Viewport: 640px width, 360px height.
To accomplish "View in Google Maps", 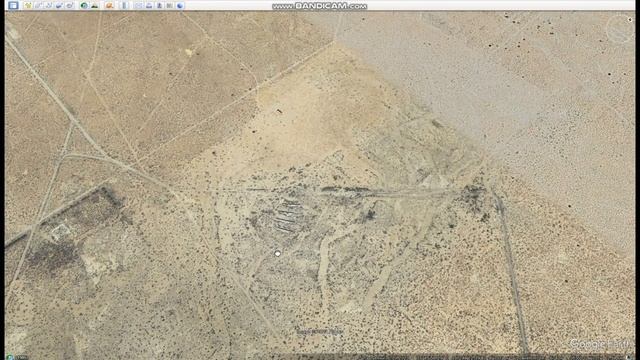I will tap(169, 5).
